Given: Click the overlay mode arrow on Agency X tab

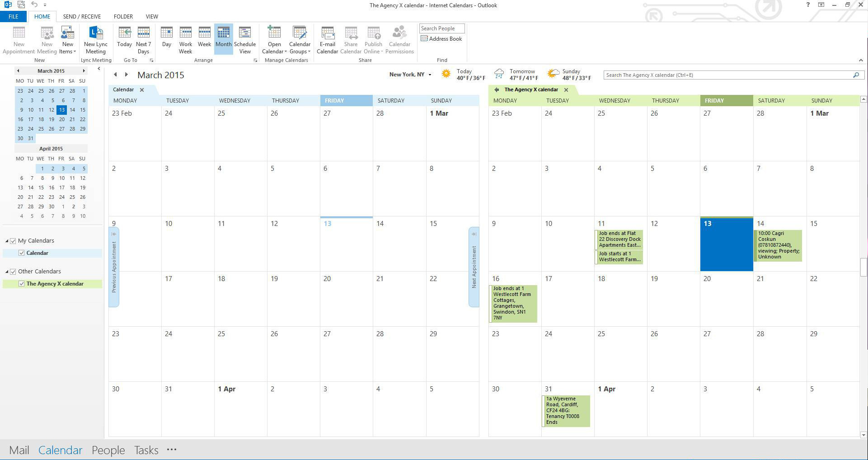Looking at the screenshot, I should tap(497, 90).
